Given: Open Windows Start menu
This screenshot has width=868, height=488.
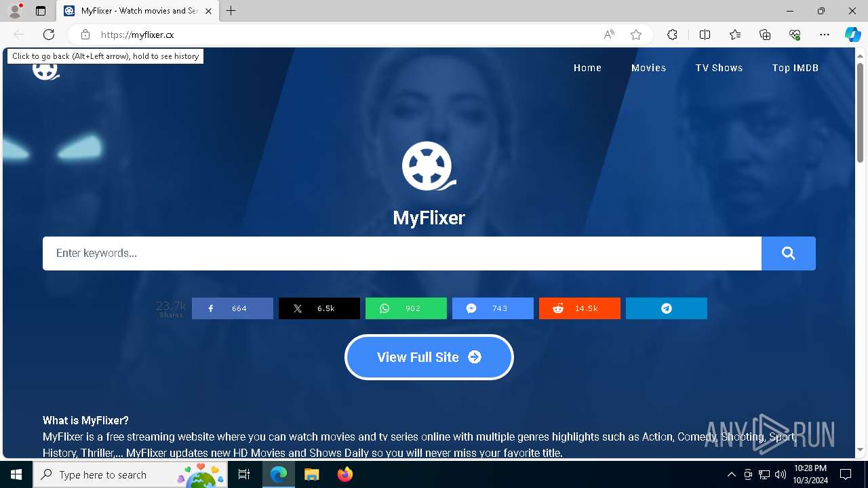Looking at the screenshot, I should coord(16,474).
